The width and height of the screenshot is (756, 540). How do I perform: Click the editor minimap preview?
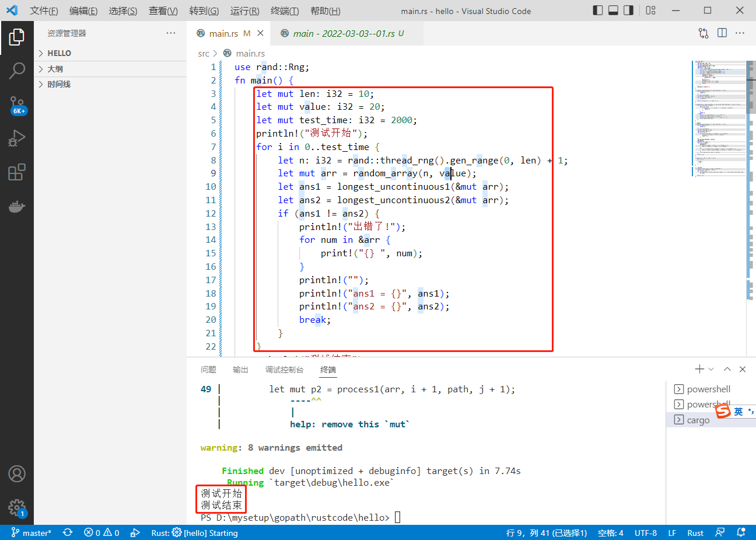point(719,118)
